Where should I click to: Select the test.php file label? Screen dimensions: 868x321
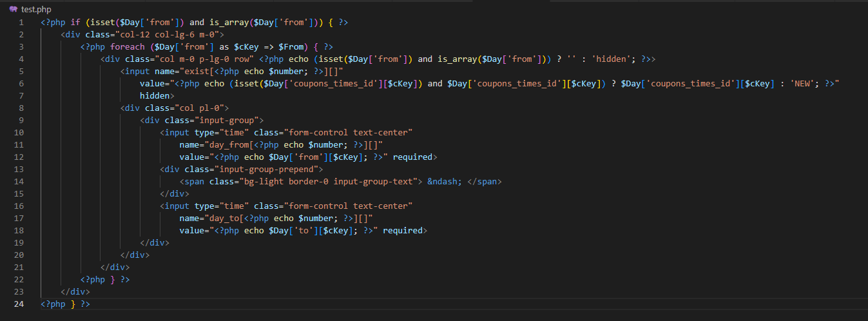point(36,10)
